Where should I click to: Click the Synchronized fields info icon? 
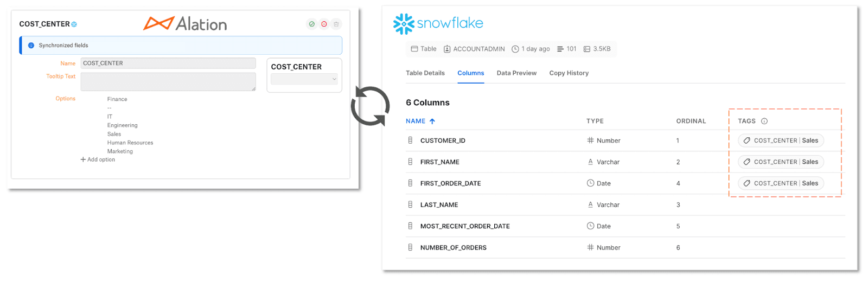tap(31, 46)
